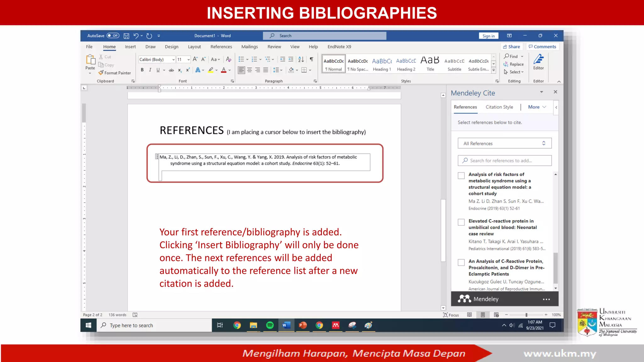Open PowerPoint from the taskbar

click(303, 325)
